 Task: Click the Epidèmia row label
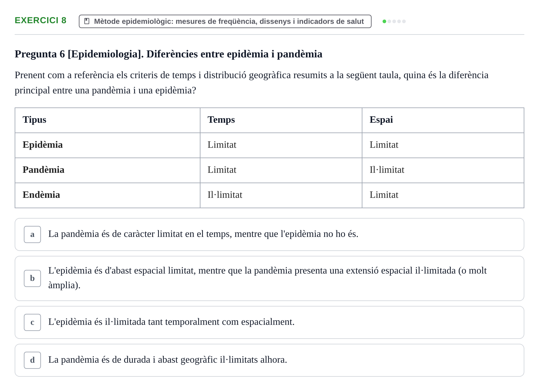click(108, 145)
